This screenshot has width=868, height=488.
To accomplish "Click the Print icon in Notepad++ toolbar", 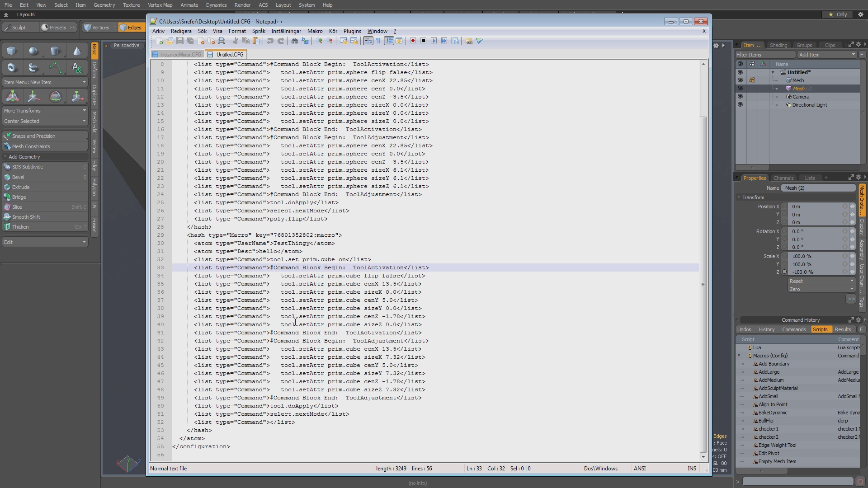I will point(222,41).
